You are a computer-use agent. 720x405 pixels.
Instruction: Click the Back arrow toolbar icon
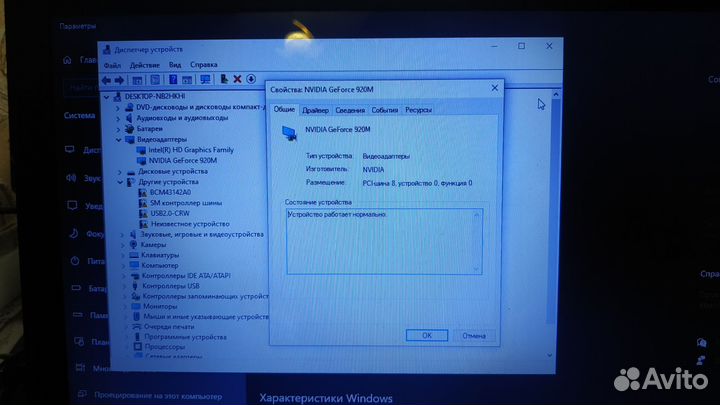[x=107, y=80]
